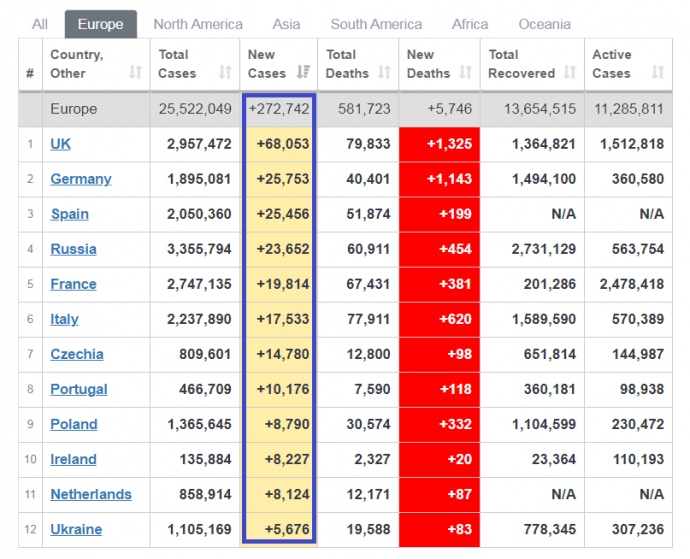The height and width of the screenshot is (559, 690).
Task: Click sort arrows in Total Cases header
Action: click(225, 73)
